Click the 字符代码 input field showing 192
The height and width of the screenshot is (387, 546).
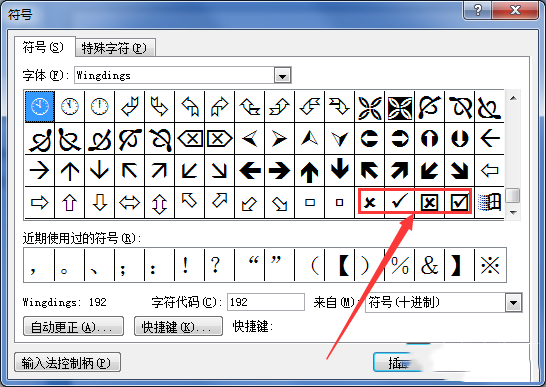[x=266, y=302]
